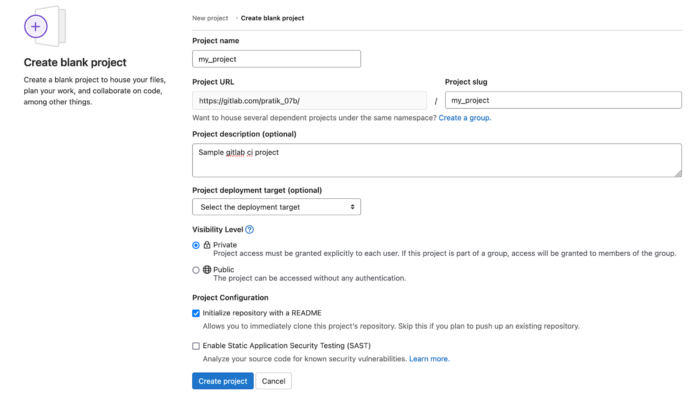Uncheck Initialize repository with a README
The width and height of the screenshot is (700, 405).
196,313
